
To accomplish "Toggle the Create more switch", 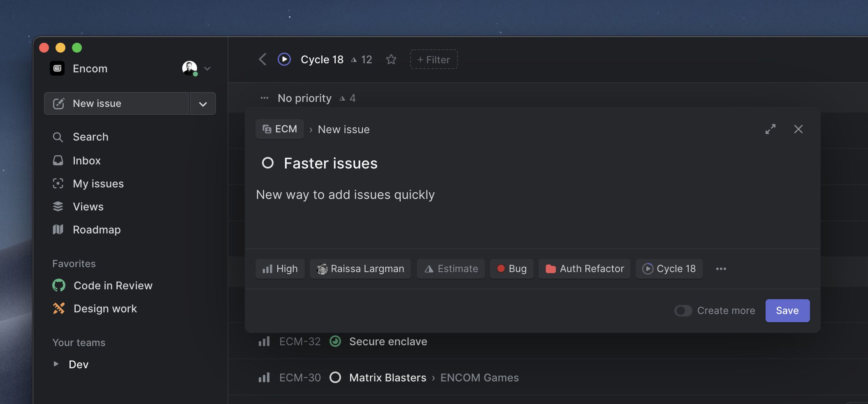I will pos(683,311).
